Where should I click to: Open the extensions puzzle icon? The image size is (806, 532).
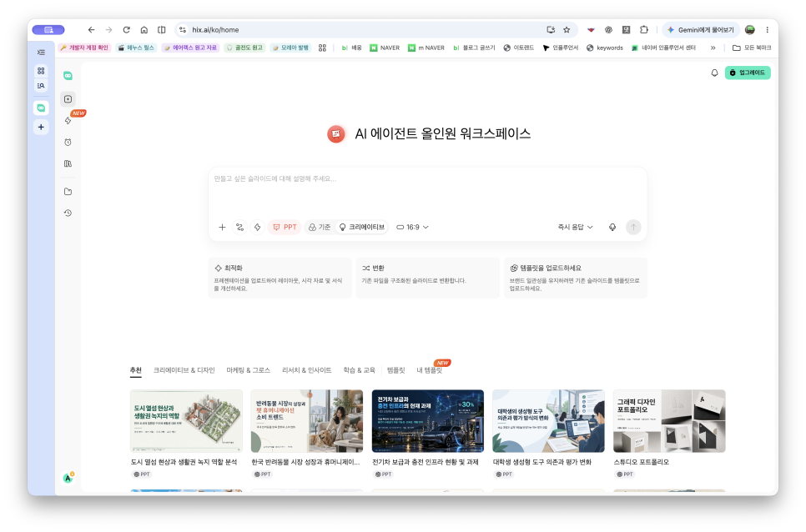pos(644,30)
